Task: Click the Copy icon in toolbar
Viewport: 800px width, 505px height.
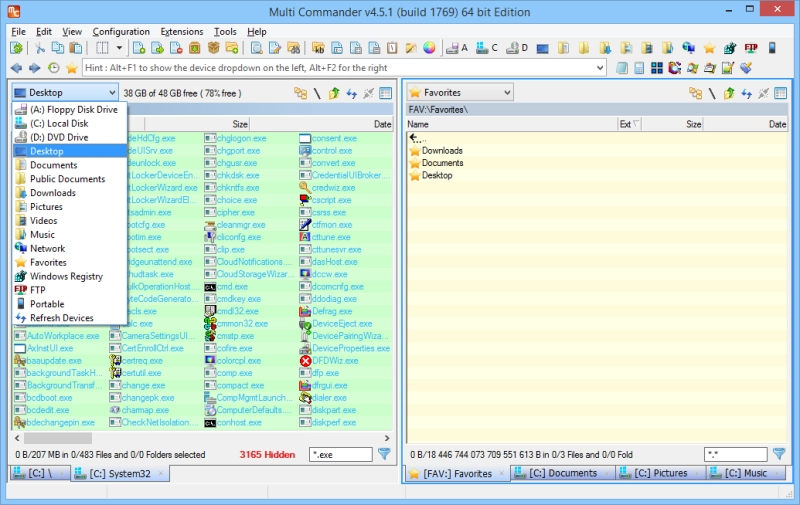Action: (x=58, y=48)
